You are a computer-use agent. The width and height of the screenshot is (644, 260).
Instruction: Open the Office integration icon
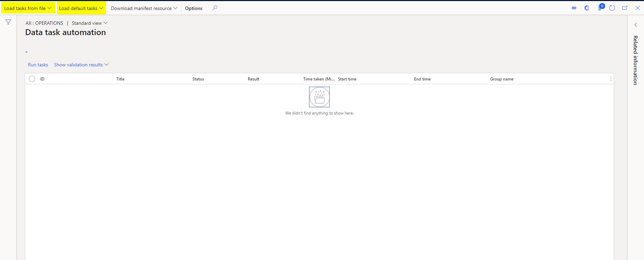coord(587,8)
